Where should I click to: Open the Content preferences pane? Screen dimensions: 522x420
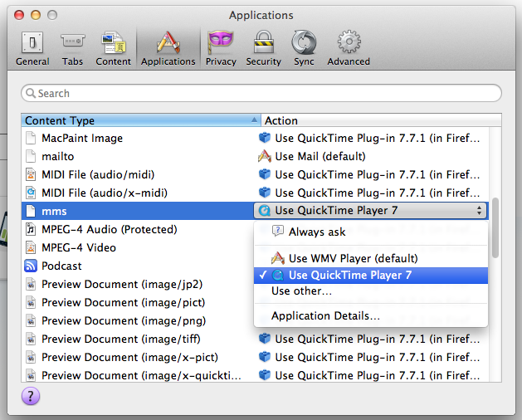pos(113,48)
